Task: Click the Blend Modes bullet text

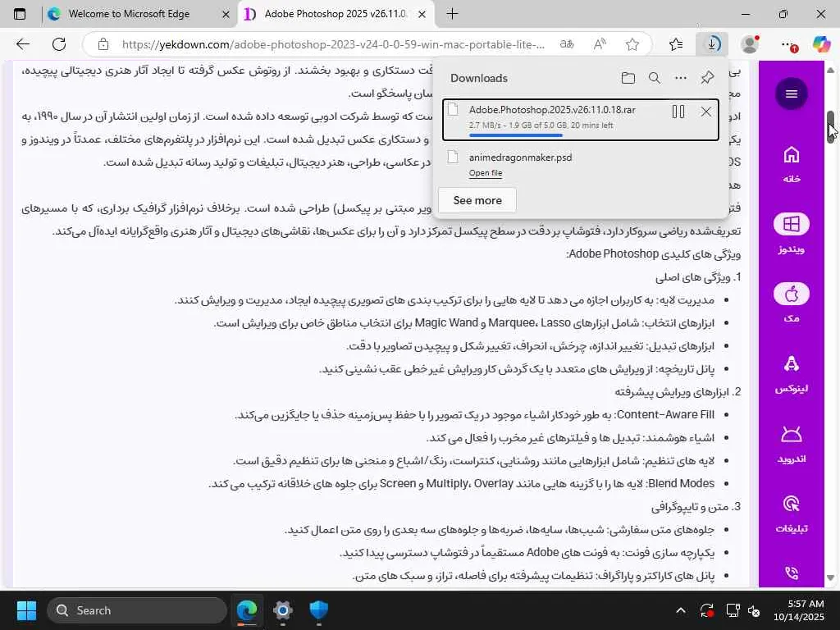Action: tap(461, 484)
